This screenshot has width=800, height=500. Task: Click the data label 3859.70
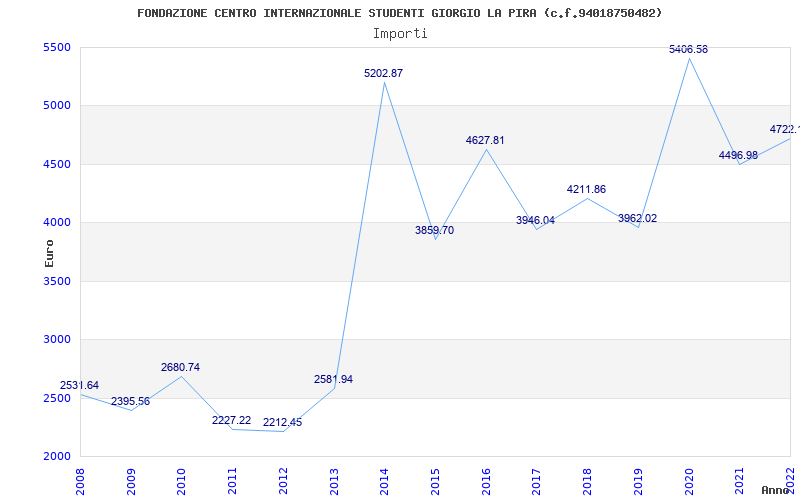click(434, 231)
